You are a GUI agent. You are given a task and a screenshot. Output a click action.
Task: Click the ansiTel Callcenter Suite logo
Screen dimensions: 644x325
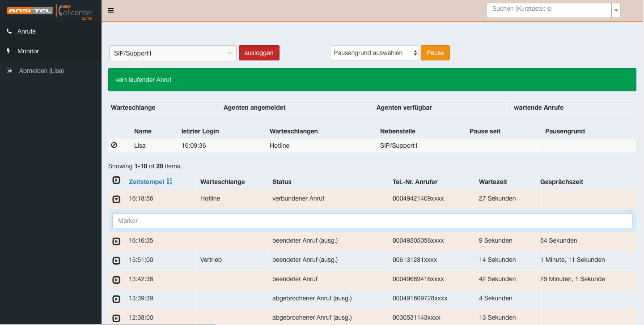[x=50, y=11]
